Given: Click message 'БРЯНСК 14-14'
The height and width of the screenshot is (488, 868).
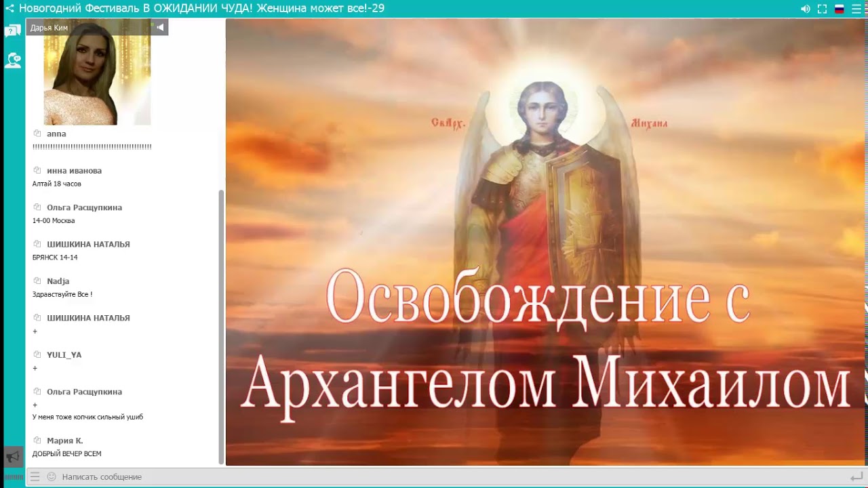Looking at the screenshot, I should 55,258.
